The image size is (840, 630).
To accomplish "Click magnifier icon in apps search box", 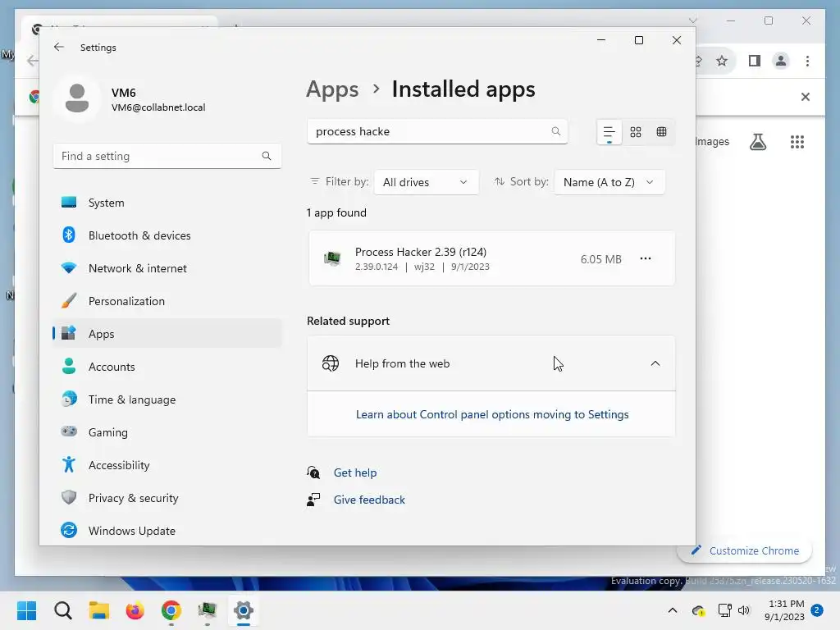I will [556, 131].
